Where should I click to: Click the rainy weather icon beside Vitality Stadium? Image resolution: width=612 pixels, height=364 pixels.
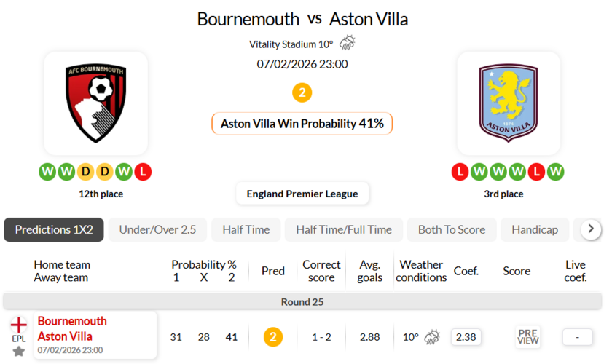tap(348, 43)
